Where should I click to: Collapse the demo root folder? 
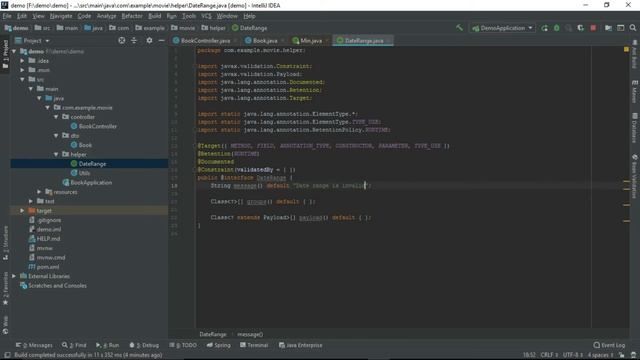[x=14, y=51]
